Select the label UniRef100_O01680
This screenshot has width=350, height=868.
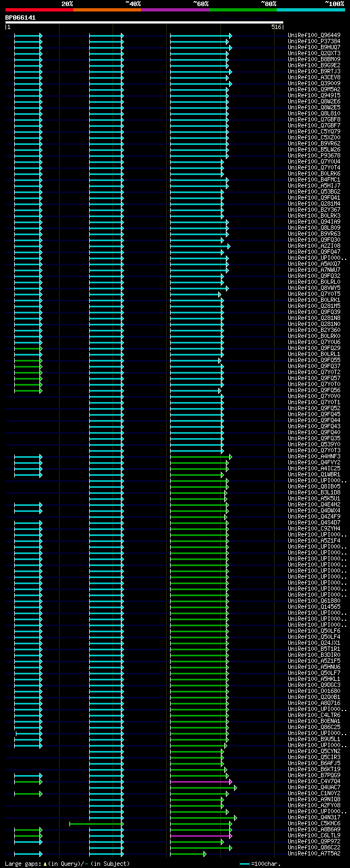pos(314,691)
